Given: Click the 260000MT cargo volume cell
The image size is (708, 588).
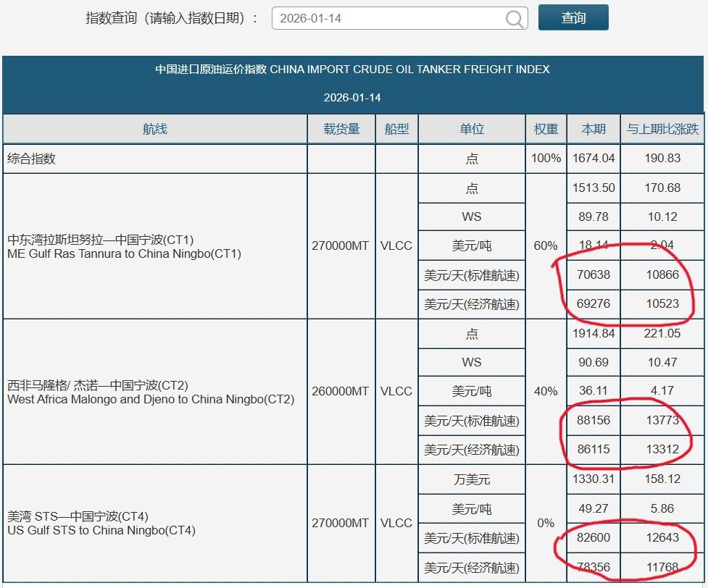Looking at the screenshot, I should pos(341,392).
